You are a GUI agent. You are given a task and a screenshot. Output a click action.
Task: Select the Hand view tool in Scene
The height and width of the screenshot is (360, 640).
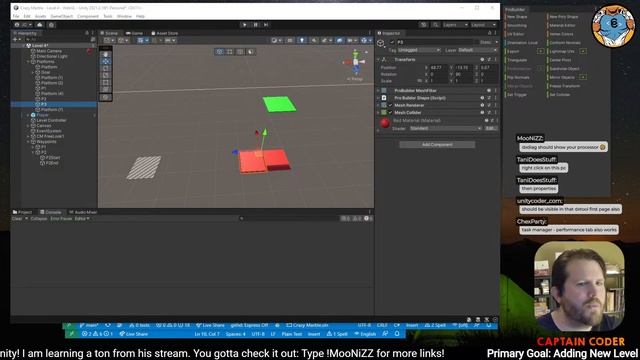click(106, 54)
